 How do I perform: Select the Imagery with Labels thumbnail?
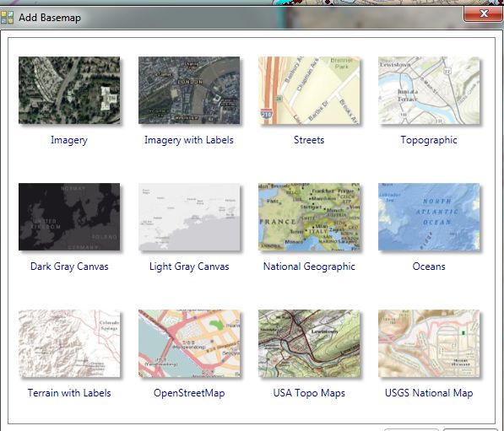(189, 90)
